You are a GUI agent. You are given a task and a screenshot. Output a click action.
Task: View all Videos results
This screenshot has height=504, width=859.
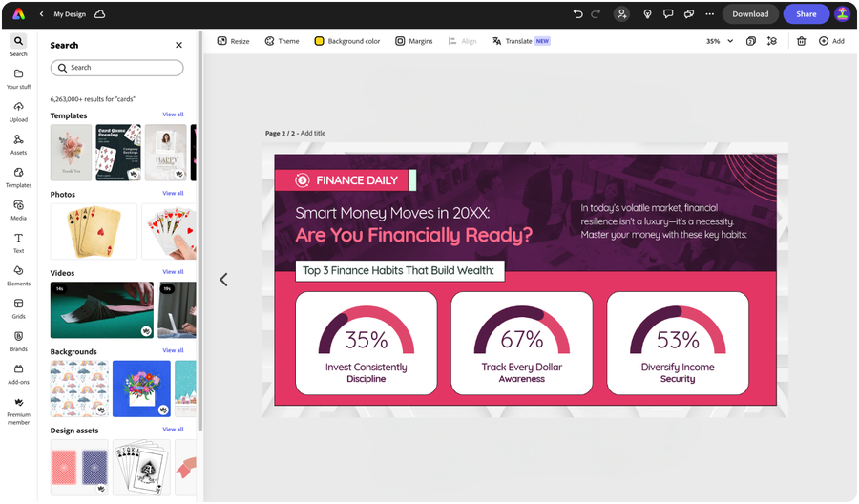[173, 272]
